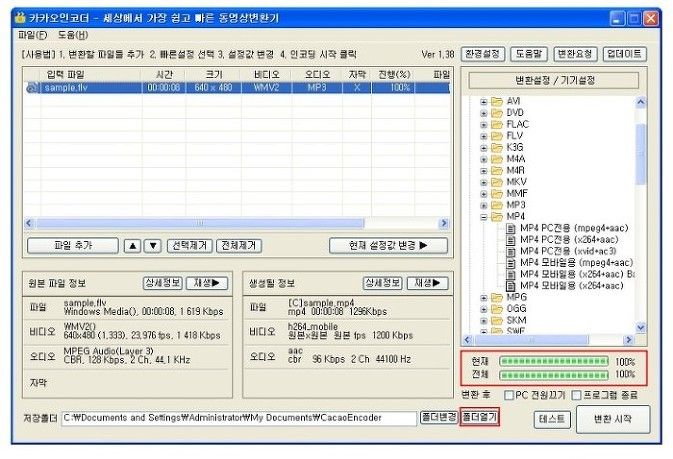This screenshot has width=673, height=459.
Task: Click the file list horizontal scrollbar
Action: point(236,223)
